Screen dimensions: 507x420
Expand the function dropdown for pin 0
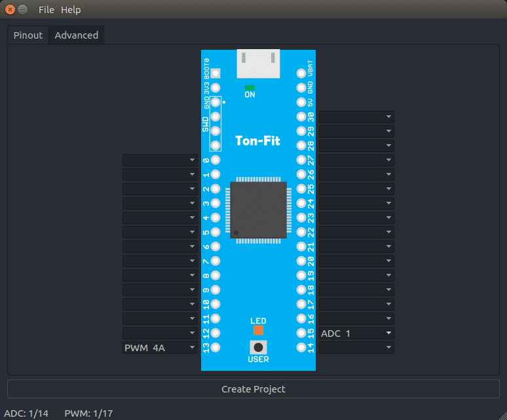160,160
